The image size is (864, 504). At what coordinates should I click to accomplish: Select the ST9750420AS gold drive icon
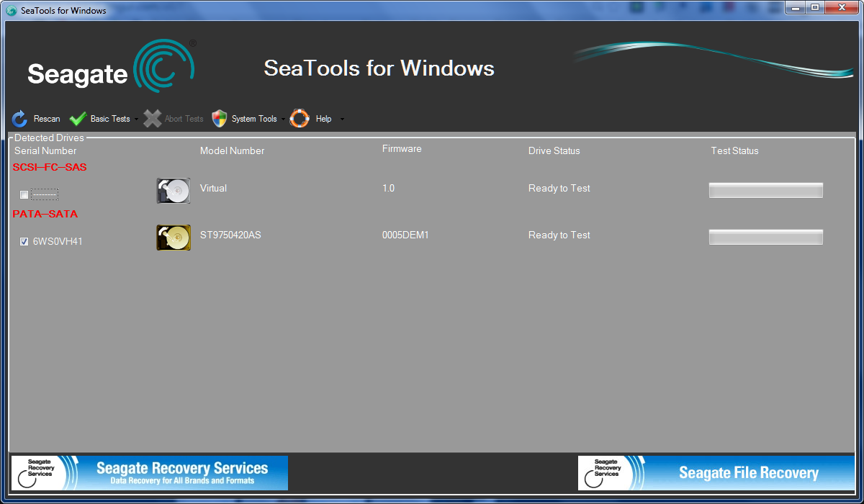click(174, 238)
